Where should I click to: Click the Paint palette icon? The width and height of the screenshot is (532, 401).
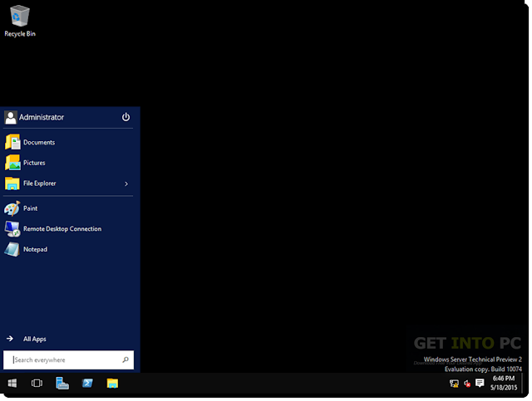pos(12,208)
